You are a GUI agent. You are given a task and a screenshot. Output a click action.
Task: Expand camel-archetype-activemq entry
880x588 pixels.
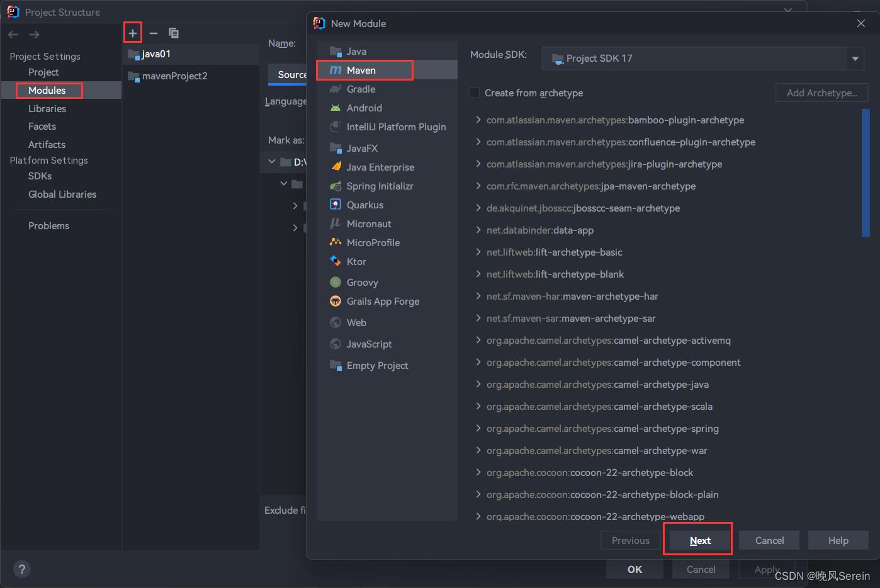478,341
